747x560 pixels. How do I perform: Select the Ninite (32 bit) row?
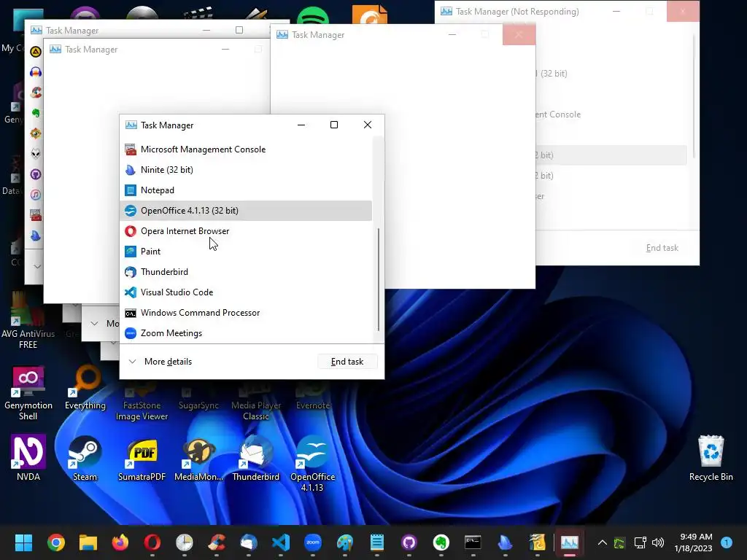click(246, 170)
